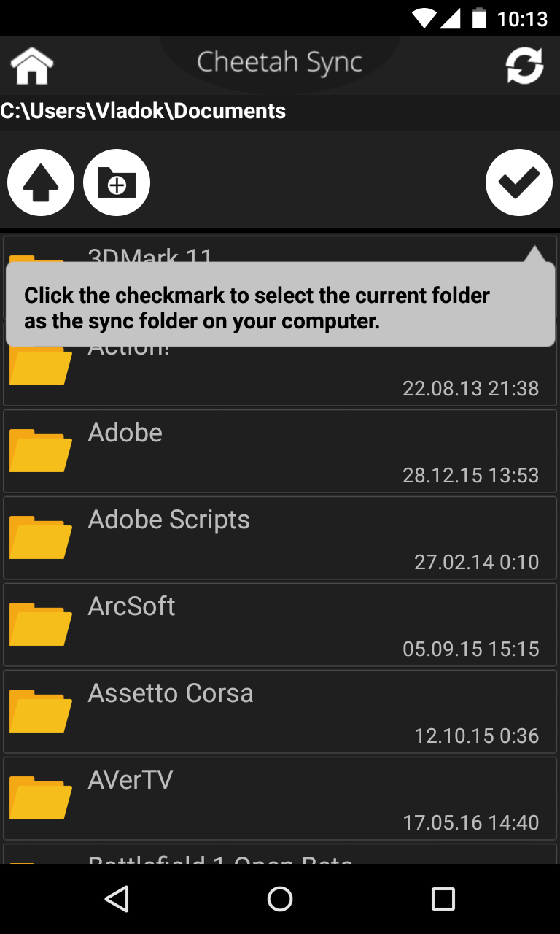Open the partially visible Battlefield 1 folder
Screen dimensions: 560x934
tap(280, 854)
